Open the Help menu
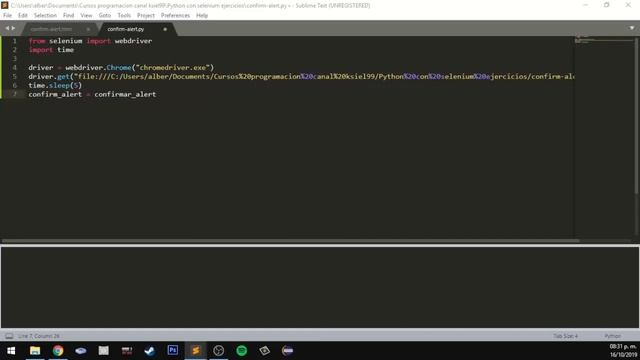The image size is (640, 360). [202, 16]
